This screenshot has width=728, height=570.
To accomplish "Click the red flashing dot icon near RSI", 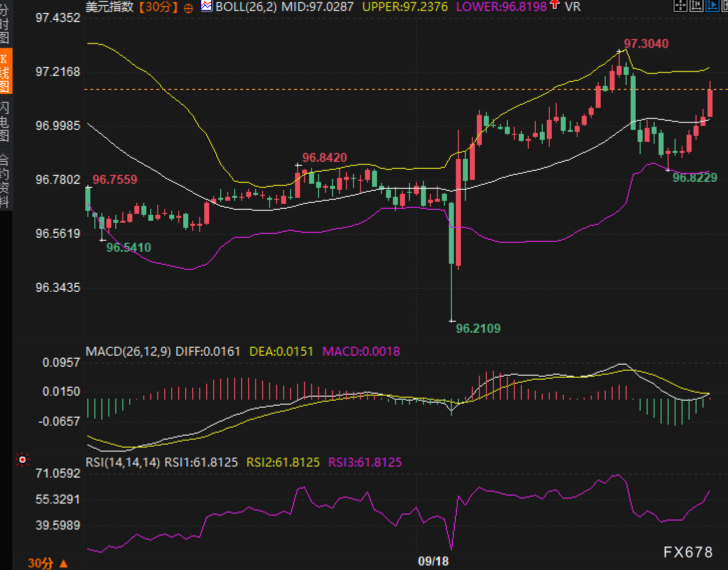I will pos(22,460).
